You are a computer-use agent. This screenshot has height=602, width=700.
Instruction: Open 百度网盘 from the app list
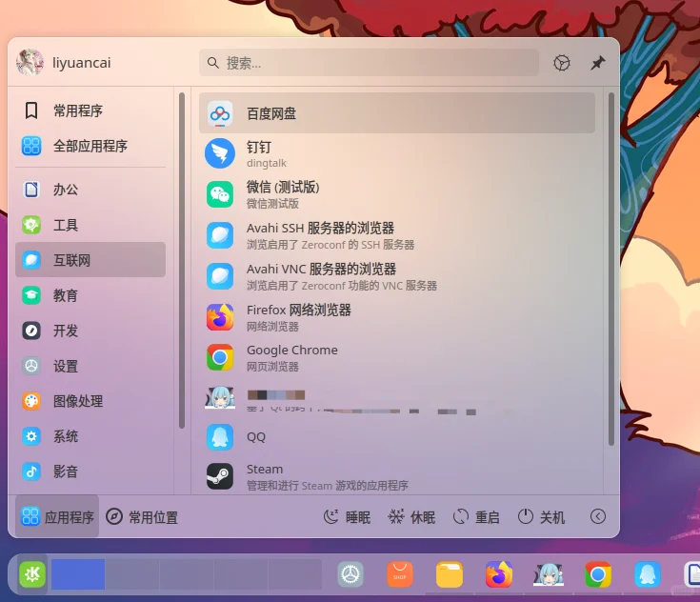[397, 113]
